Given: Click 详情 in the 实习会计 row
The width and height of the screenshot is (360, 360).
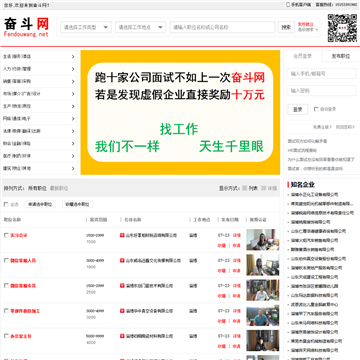Looking at the screenshot, I should click(237, 235).
